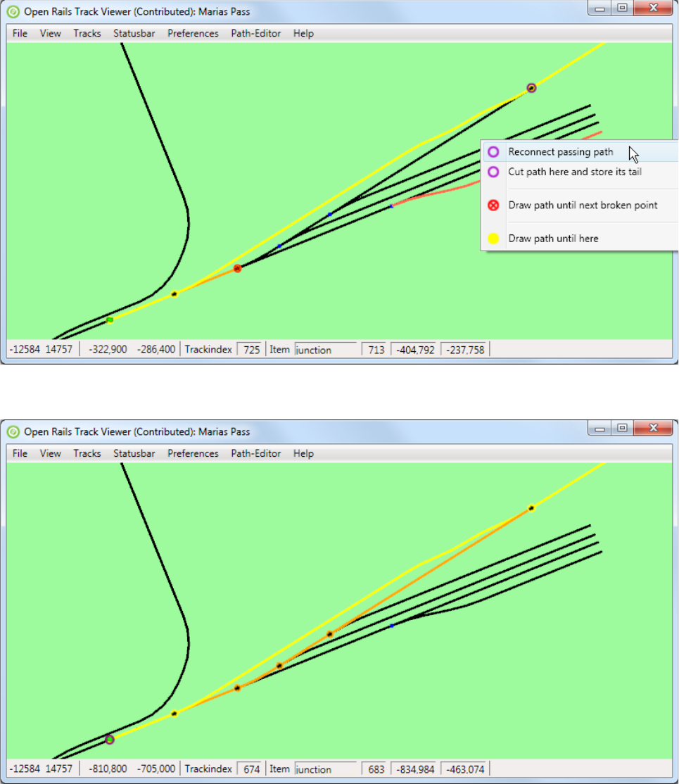679x784 pixels.
Task: Open File menu in upper window
Action: click(x=20, y=34)
